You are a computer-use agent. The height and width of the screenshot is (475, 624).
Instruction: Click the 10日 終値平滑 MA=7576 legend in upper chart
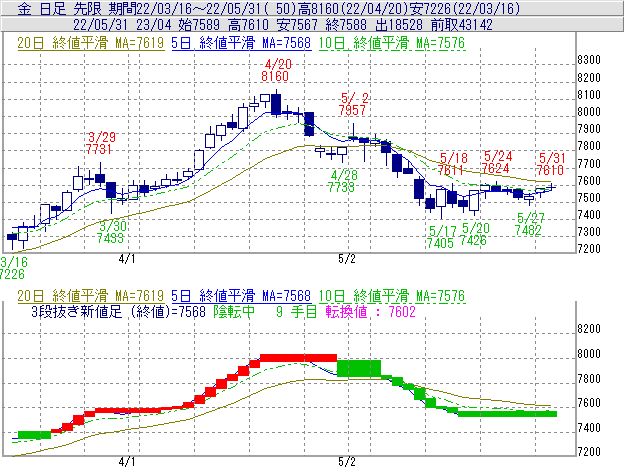coord(392,43)
